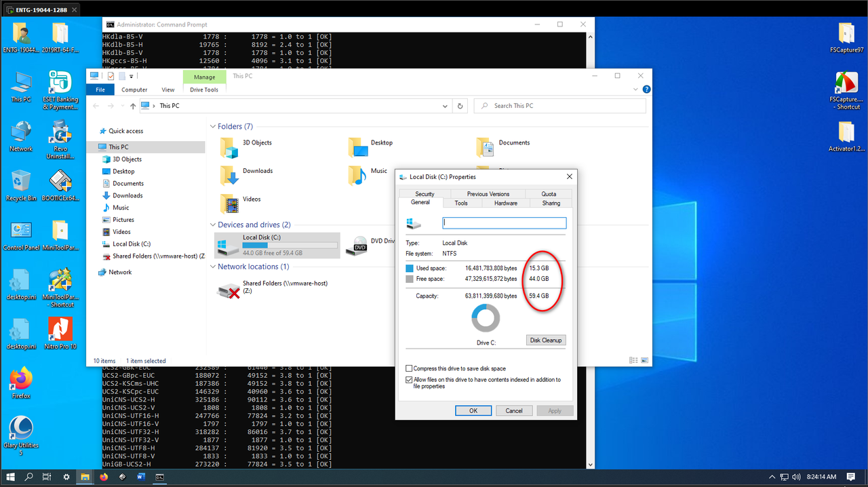Uncheck Allow files to be indexed checkbox

409,380
